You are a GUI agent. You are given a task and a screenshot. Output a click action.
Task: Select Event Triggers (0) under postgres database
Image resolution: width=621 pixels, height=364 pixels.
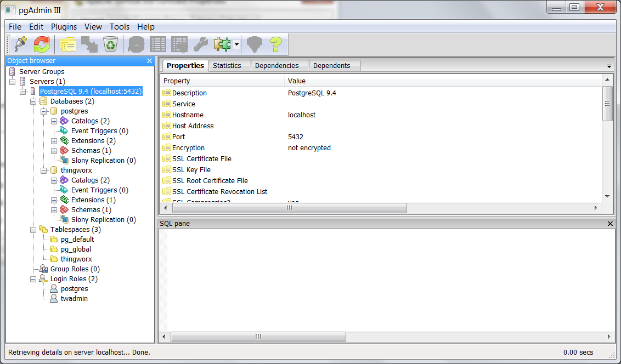pyautogui.click(x=99, y=131)
